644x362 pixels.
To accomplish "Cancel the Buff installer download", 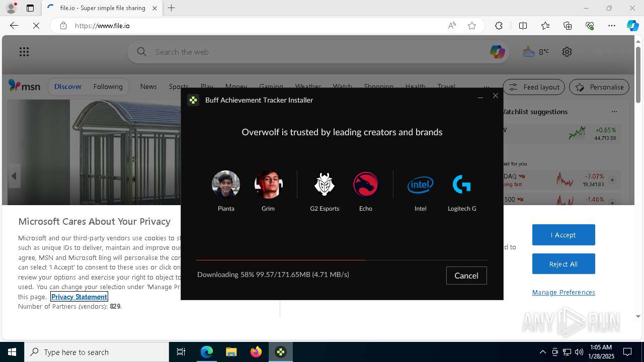I will pyautogui.click(x=466, y=276).
